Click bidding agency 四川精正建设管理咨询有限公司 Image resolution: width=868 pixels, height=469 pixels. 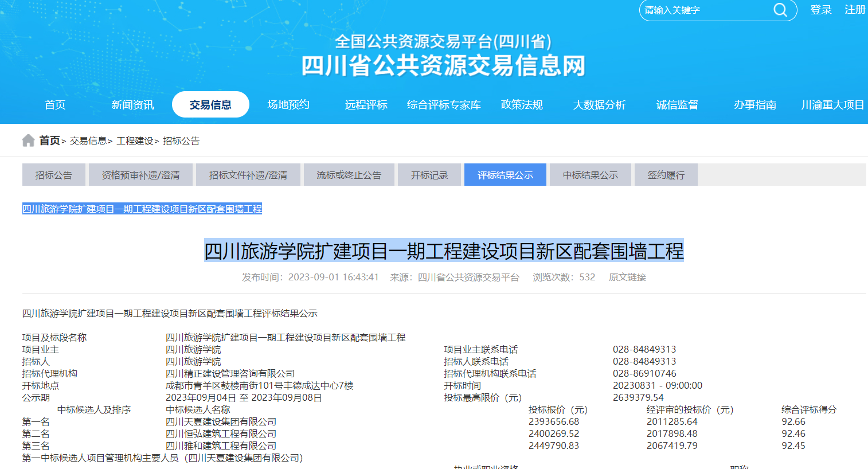pyautogui.click(x=230, y=374)
